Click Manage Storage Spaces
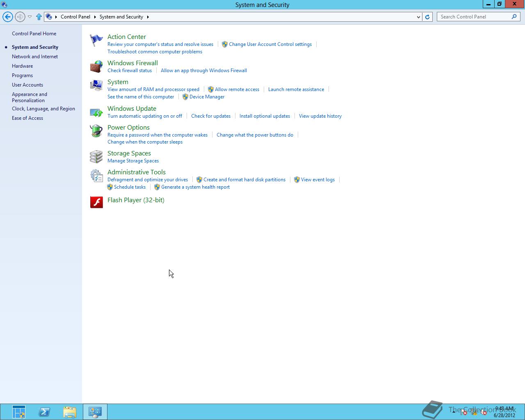 coord(133,161)
